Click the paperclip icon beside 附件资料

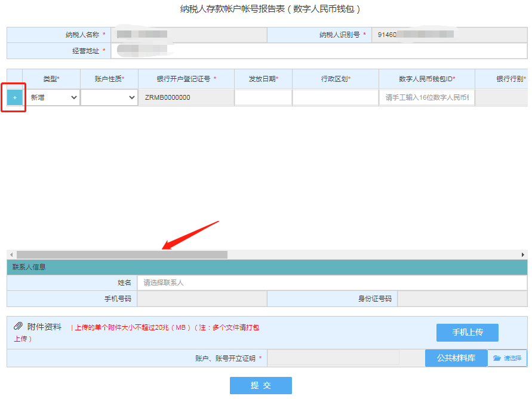(x=19, y=326)
